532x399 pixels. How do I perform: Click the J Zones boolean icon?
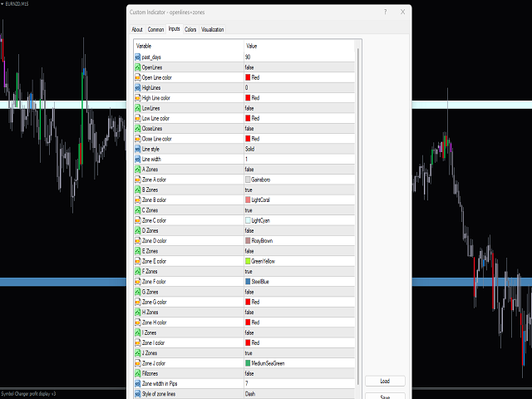coord(137,352)
